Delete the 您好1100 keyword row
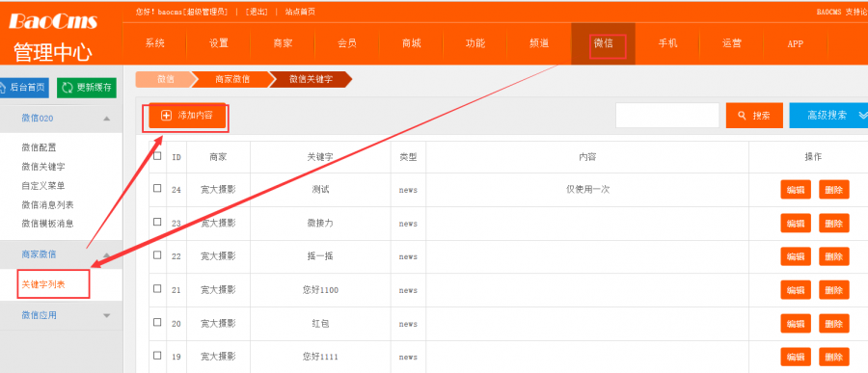 click(833, 289)
